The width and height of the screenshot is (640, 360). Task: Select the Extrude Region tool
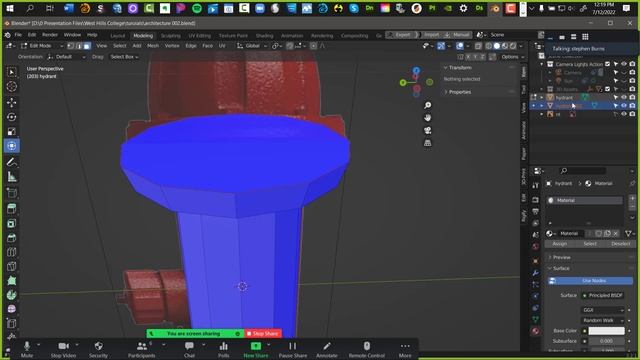point(12,209)
